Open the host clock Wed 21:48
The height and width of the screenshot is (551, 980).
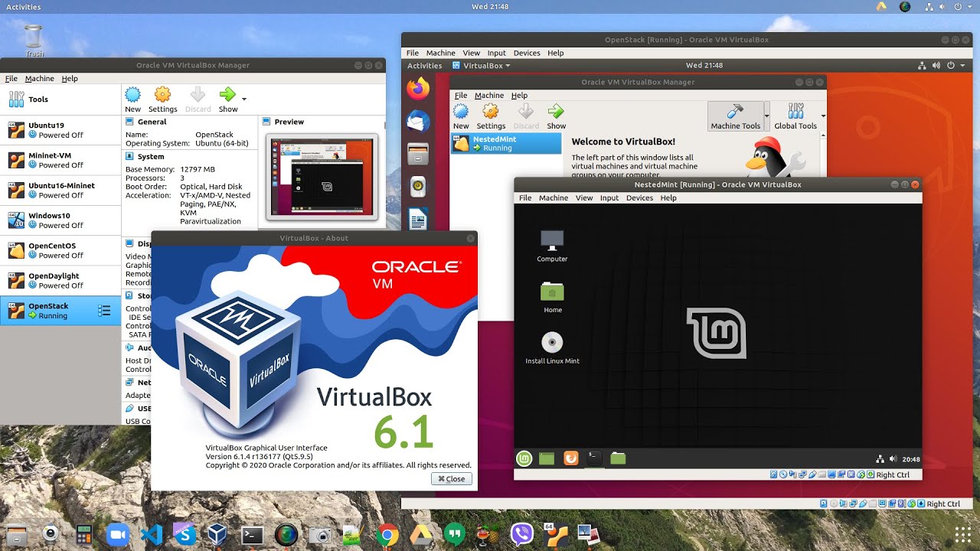coord(490,7)
